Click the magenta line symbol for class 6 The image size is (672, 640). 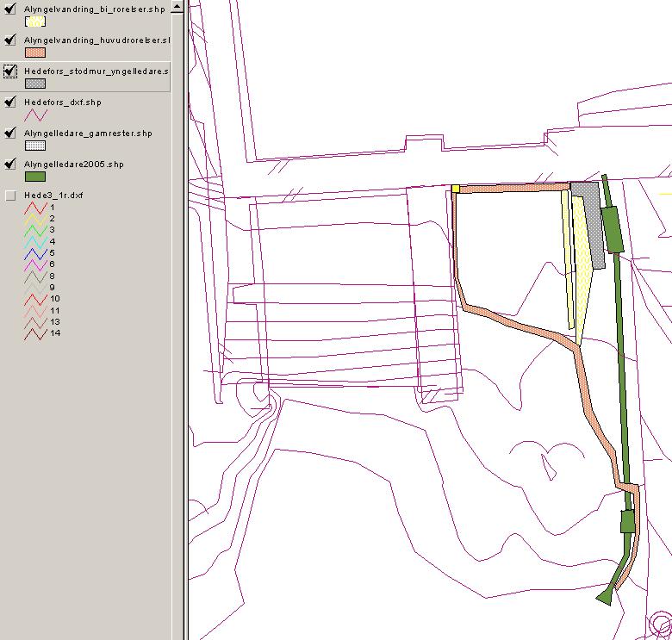tap(35, 265)
